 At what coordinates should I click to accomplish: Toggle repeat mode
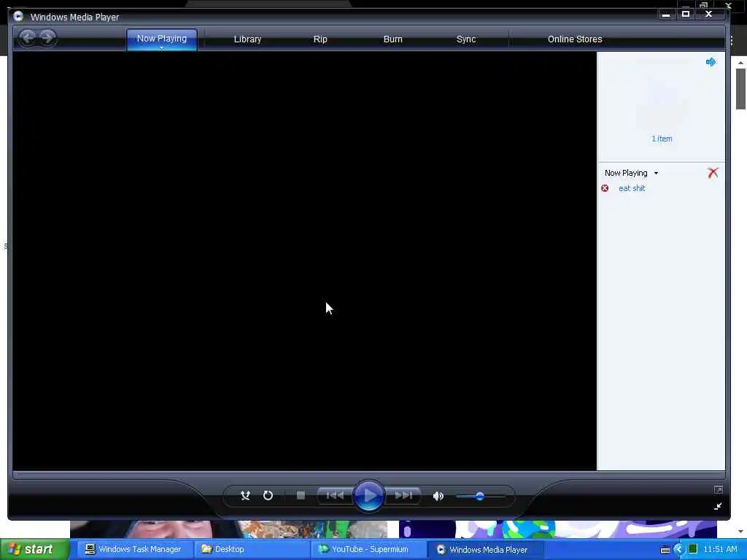[x=268, y=496]
